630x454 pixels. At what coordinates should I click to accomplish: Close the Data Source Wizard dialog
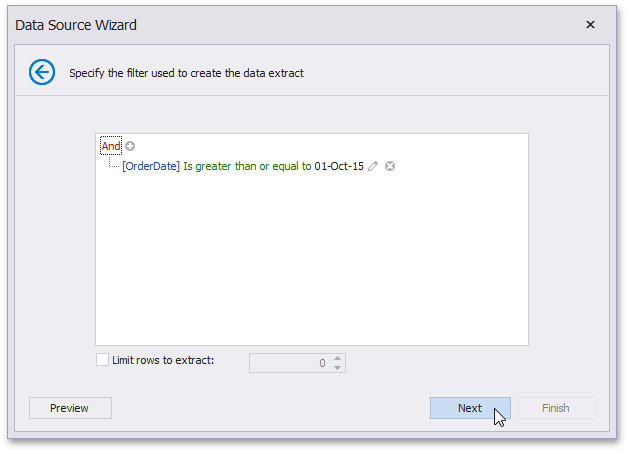(x=590, y=24)
